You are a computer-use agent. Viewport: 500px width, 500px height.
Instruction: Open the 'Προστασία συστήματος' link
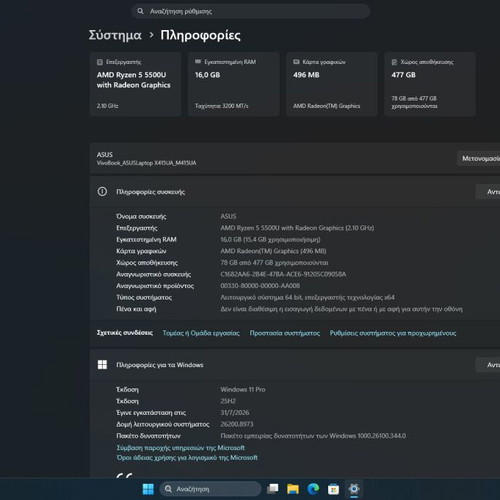coord(285,333)
